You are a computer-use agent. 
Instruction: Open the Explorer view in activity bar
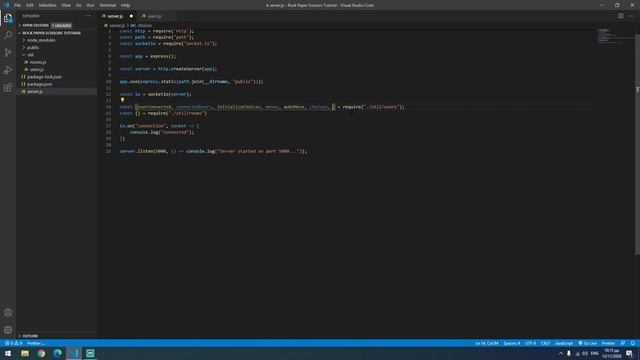tap(8, 18)
